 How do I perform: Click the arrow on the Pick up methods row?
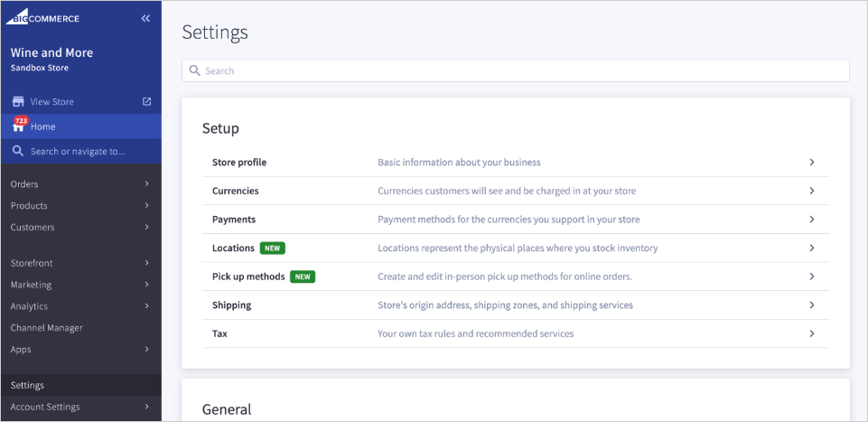(811, 277)
